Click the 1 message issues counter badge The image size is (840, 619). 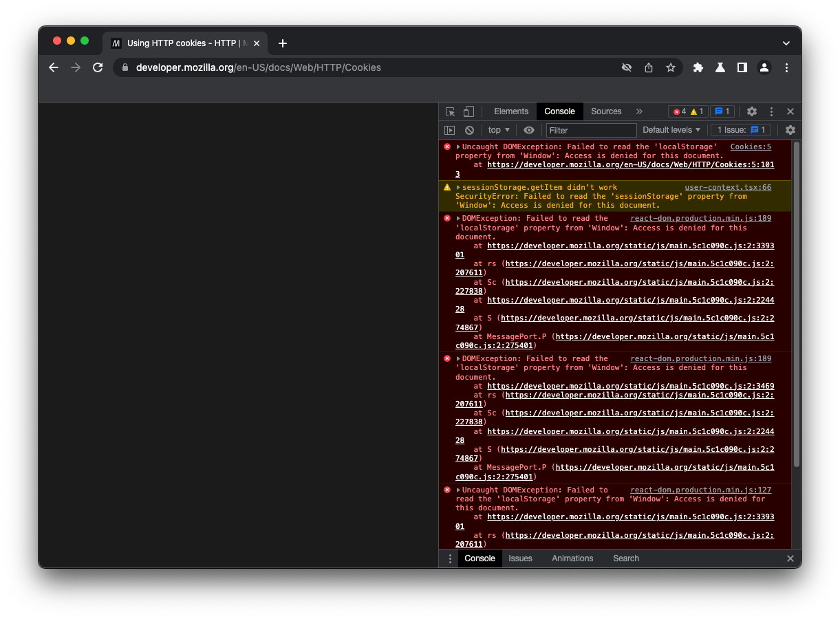(x=722, y=111)
